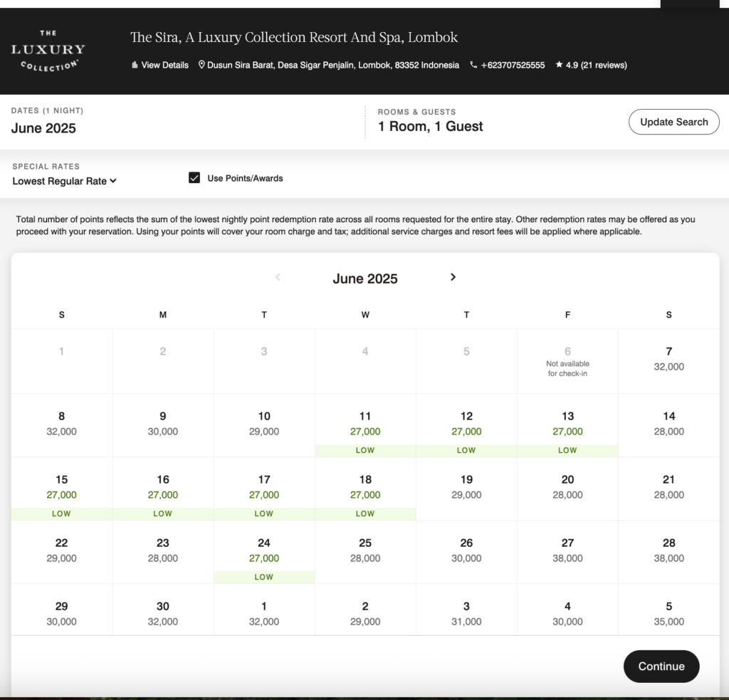Choose June 15 low rate date

tap(61, 489)
